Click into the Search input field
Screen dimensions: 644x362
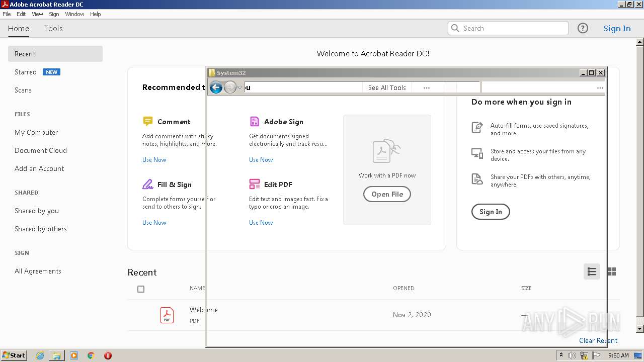(x=508, y=28)
